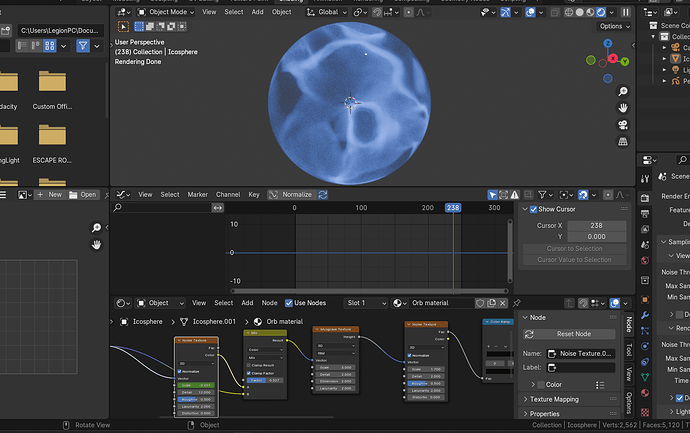Screen dimensions: 690x433
Task: Toggle only-selected-keyframes arrow in graph header
Action: (492, 194)
